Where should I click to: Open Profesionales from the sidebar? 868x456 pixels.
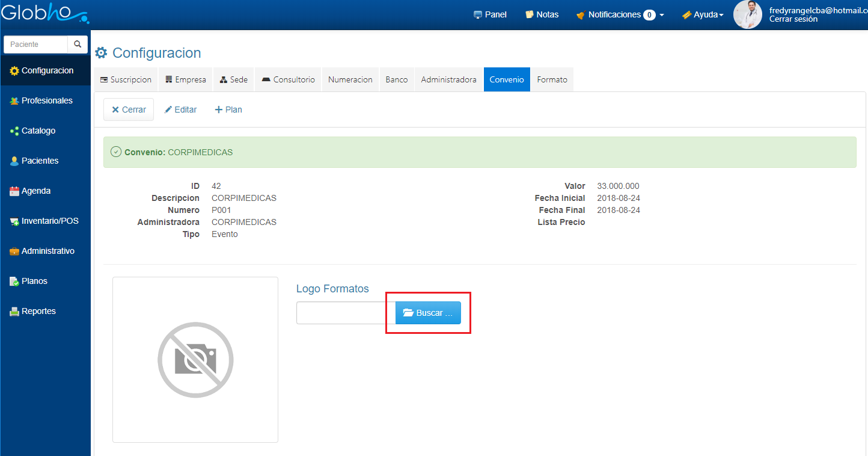click(46, 100)
